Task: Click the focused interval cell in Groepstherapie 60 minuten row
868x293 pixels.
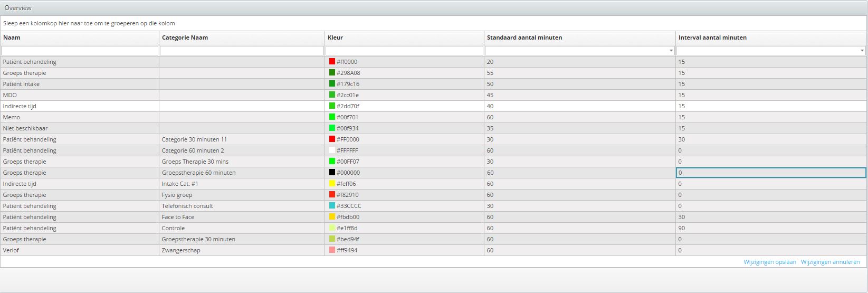Action: pos(771,173)
